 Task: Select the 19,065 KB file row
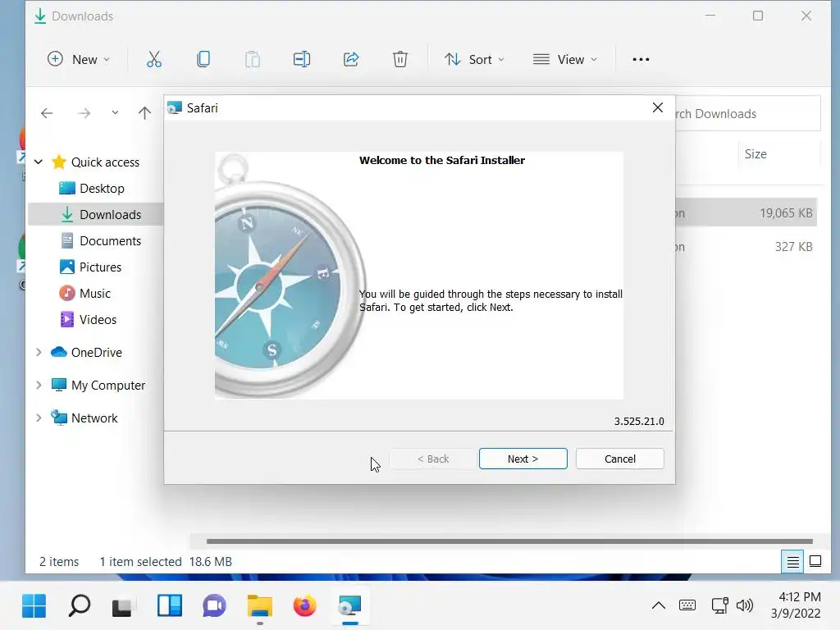(x=746, y=212)
